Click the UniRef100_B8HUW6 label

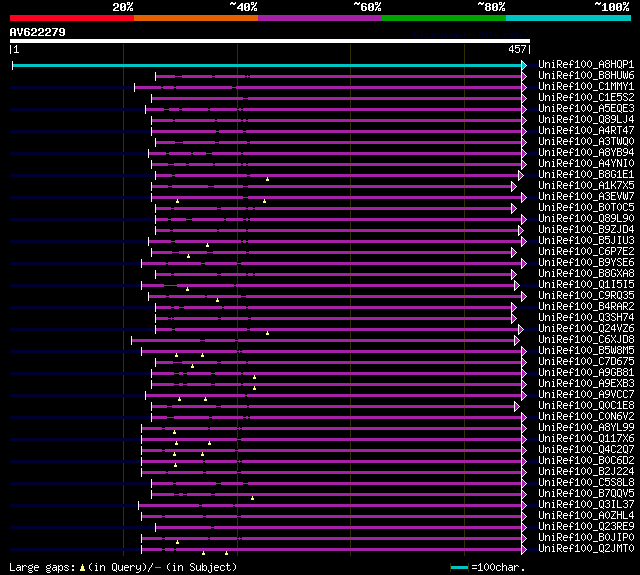pyautogui.click(x=586, y=75)
